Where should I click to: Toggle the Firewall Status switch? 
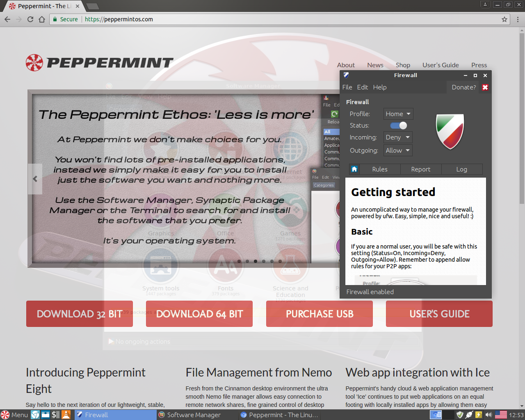(x=398, y=126)
